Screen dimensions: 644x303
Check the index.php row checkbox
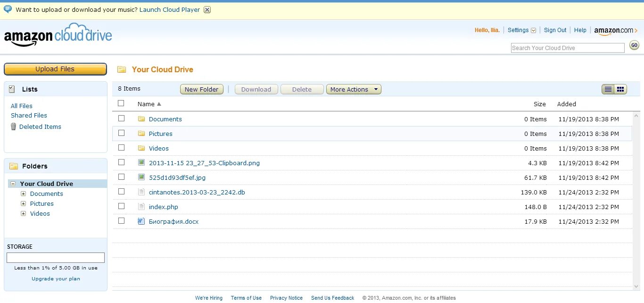pos(121,206)
